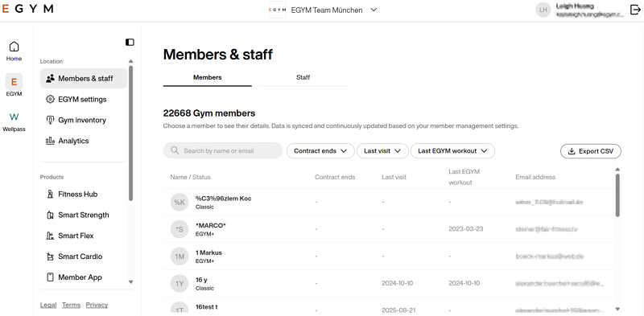Click the people icon beside Members & staff

click(50, 78)
